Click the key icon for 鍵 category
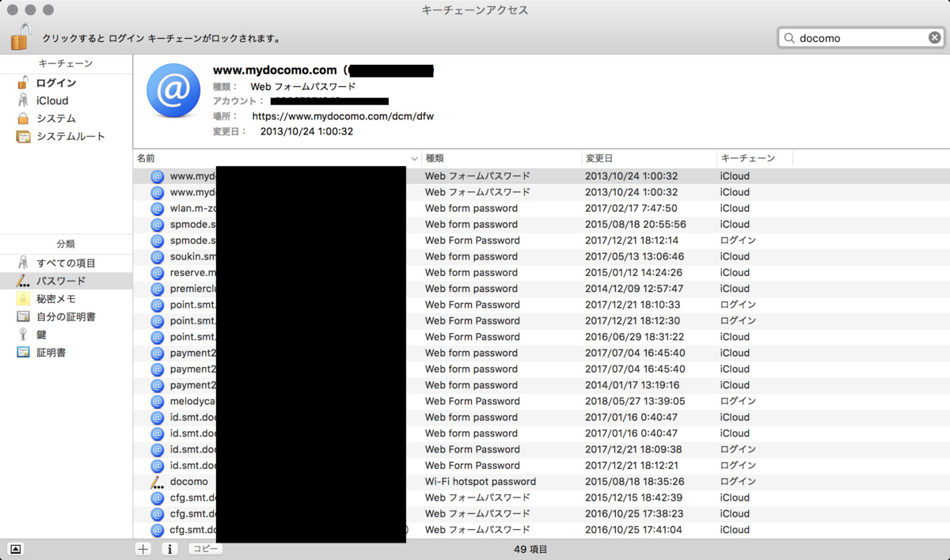950x560 pixels. click(x=23, y=335)
